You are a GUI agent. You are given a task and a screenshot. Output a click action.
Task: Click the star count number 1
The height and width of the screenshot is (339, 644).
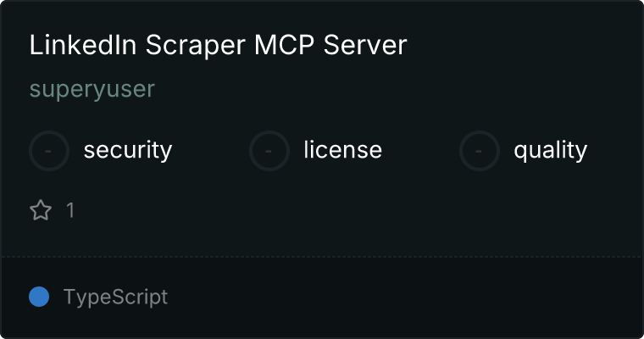tap(70, 210)
